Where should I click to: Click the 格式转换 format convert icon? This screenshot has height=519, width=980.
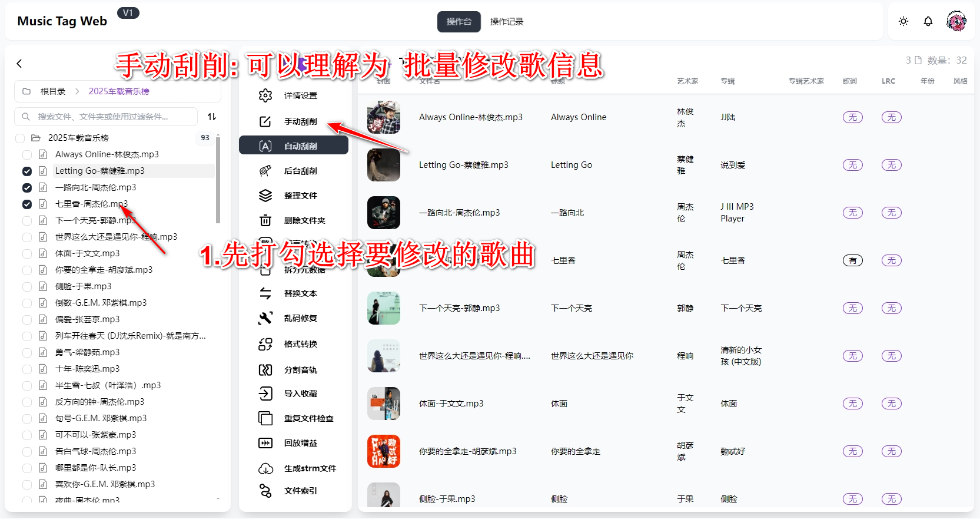265,344
